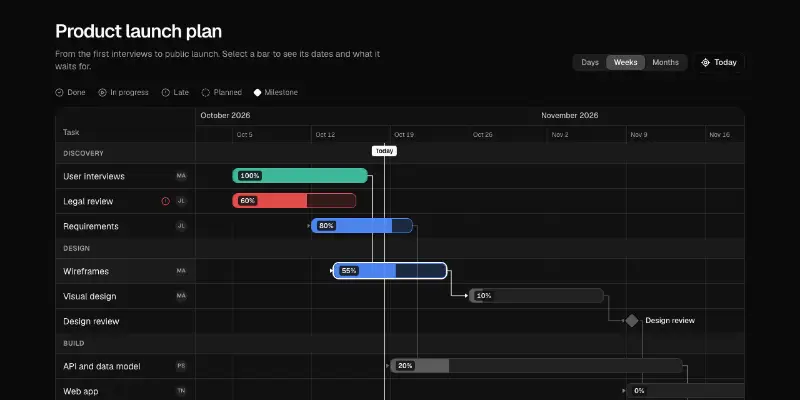Click the BUILD group header
This screenshot has width=800, height=400.
pyautogui.click(x=74, y=343)
